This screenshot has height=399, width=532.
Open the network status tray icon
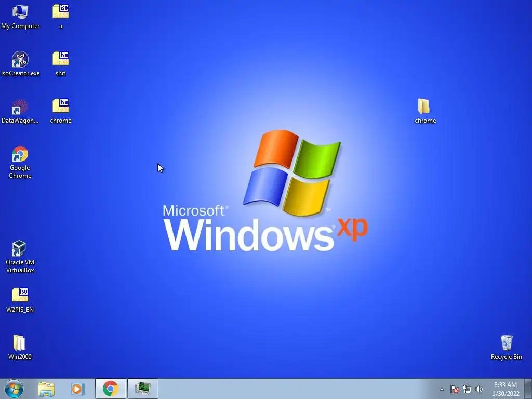pos(467,389)
